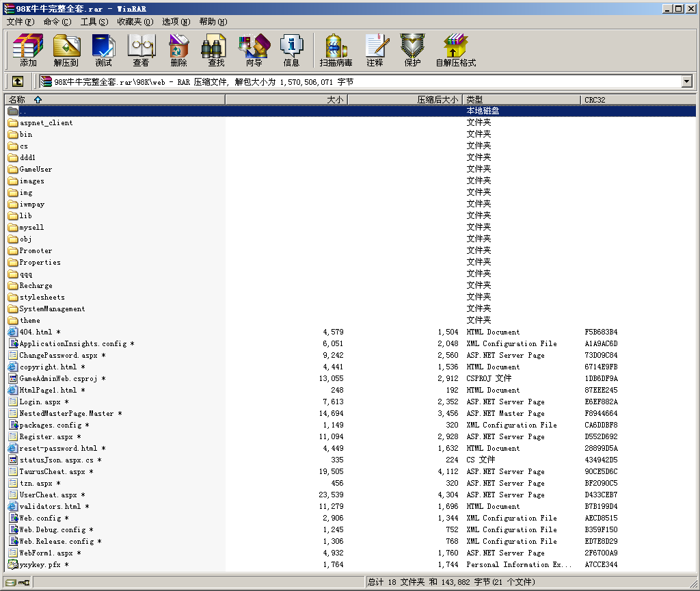Launch the 向导 (Wizard) tool
The width and height of the screenshot is (700, 591).
click(x=254, y=50)
